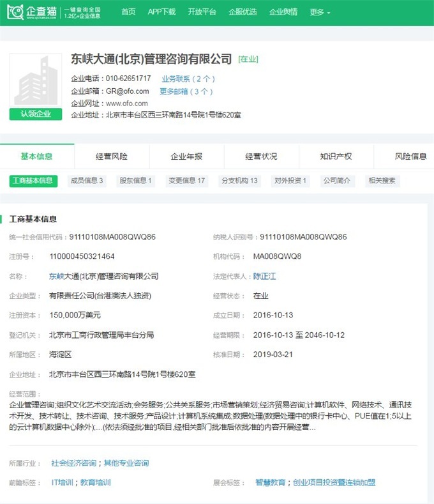Switch to the 基本信息 tab

[x=37, y=157]
